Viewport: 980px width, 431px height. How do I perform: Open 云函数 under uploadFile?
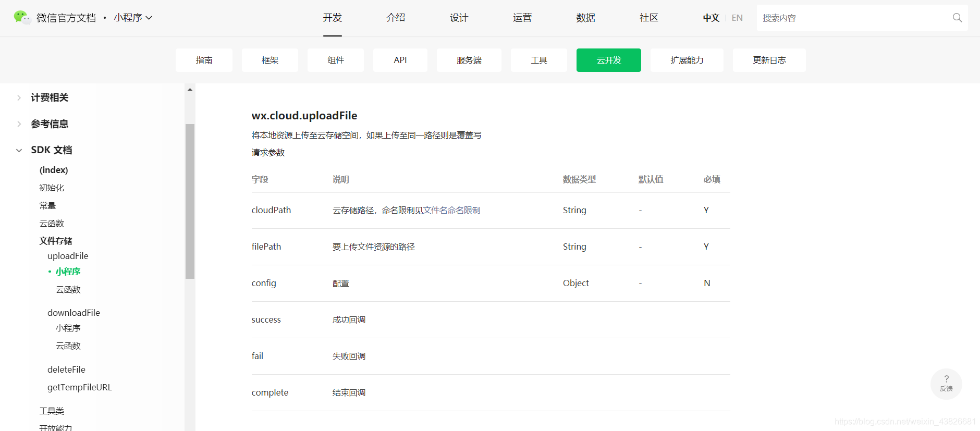tap(68, 289)
